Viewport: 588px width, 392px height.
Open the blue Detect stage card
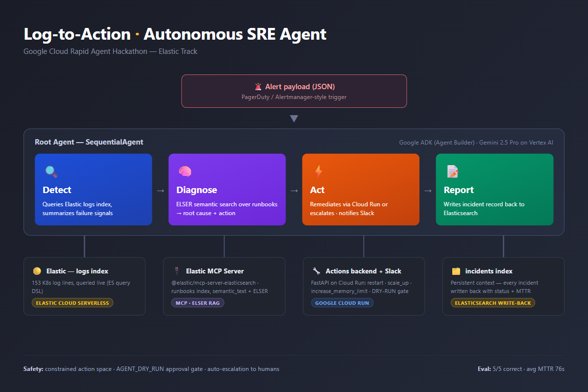point(93,190)
